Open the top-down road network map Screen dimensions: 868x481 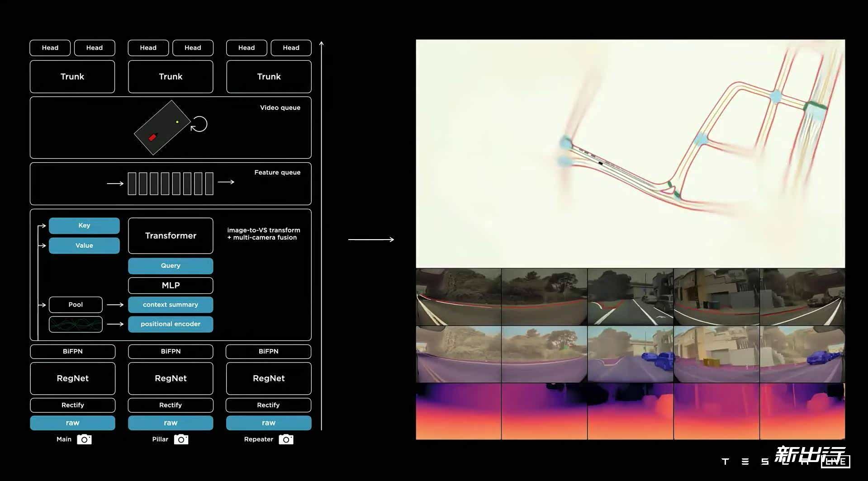(x=630, y=153)
